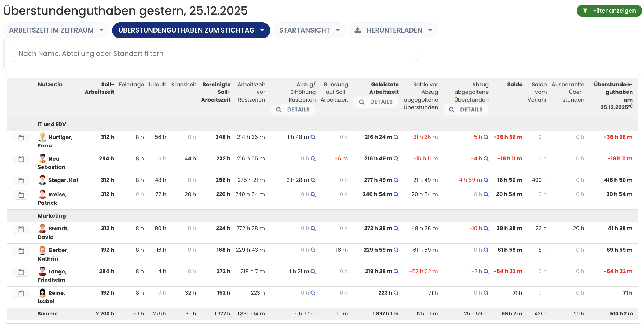Inspect the -2 h deduction magnifier

[486, 272]
